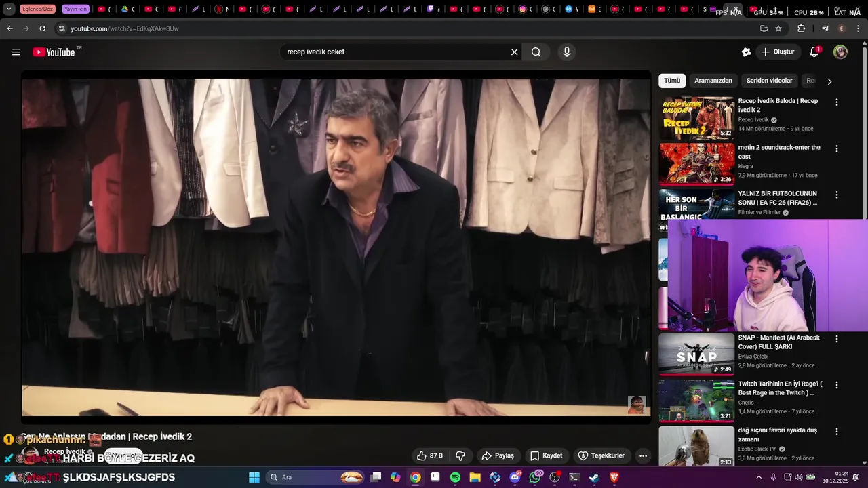Screen dimensions: 868x488
Task: Open Recep İvedik channel name below video
Action: point(64,452)
